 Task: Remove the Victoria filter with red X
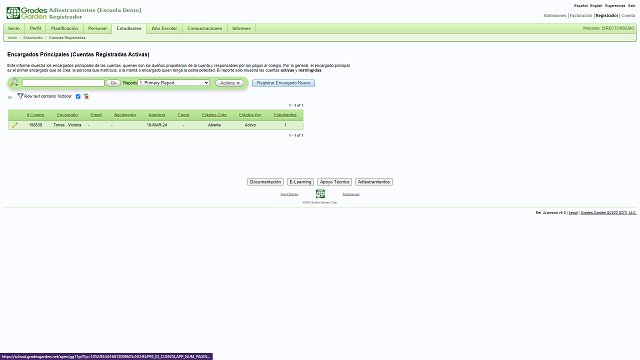click(86, 96)
